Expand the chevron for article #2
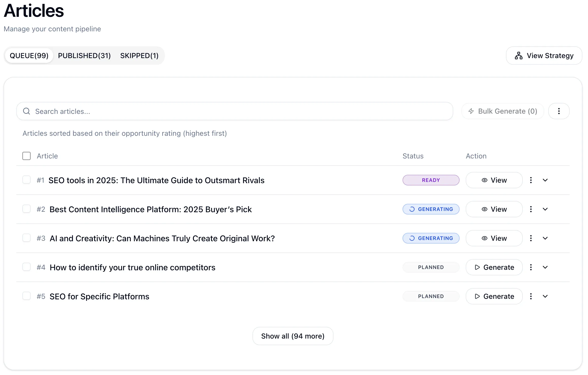Screen dimensions: 588x375 coord(545,209)
